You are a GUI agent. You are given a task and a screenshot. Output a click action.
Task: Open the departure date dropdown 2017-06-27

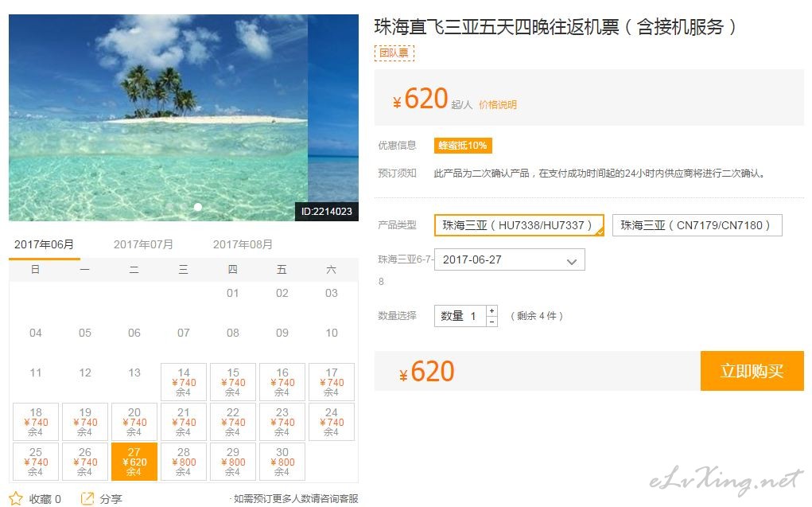(x=509, y=260)
